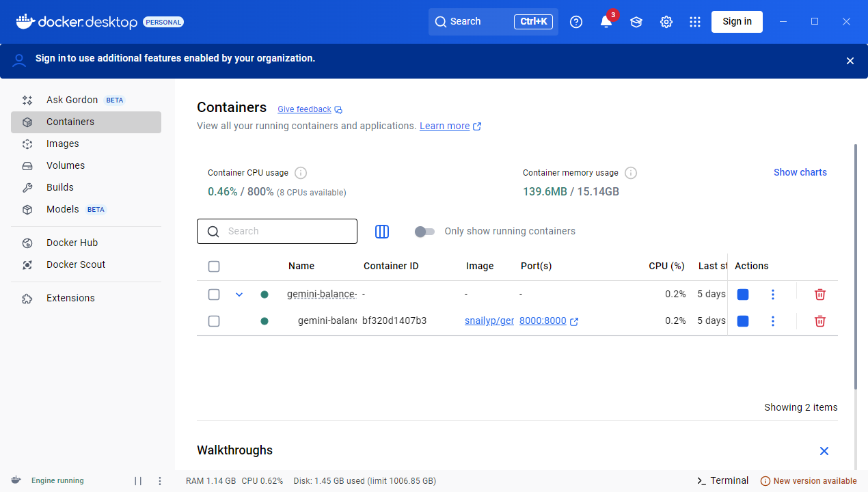868x492 pixels.
Task: Open the 8000:8000 port link
Action: click(543, 321)
